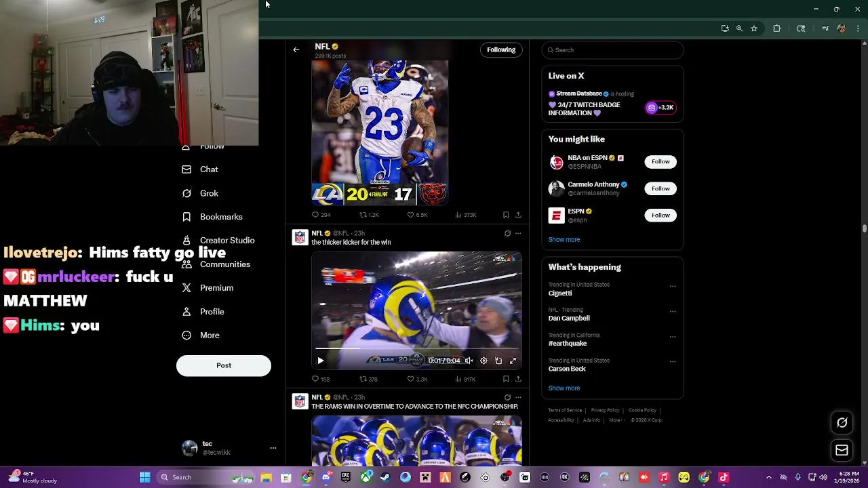Open the Terms of Service link

click(x=565, y=410)
